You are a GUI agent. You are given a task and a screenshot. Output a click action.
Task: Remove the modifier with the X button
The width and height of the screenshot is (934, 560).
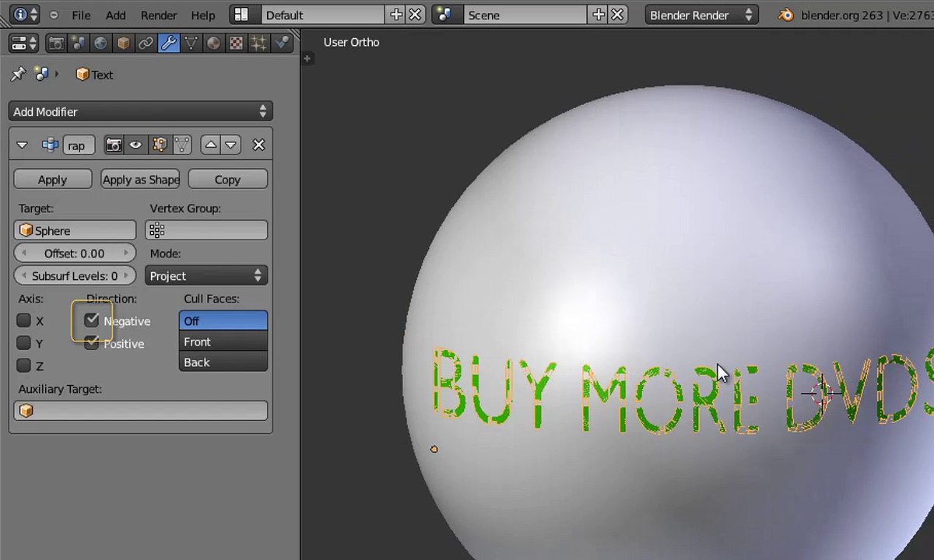tap(258, 145)
